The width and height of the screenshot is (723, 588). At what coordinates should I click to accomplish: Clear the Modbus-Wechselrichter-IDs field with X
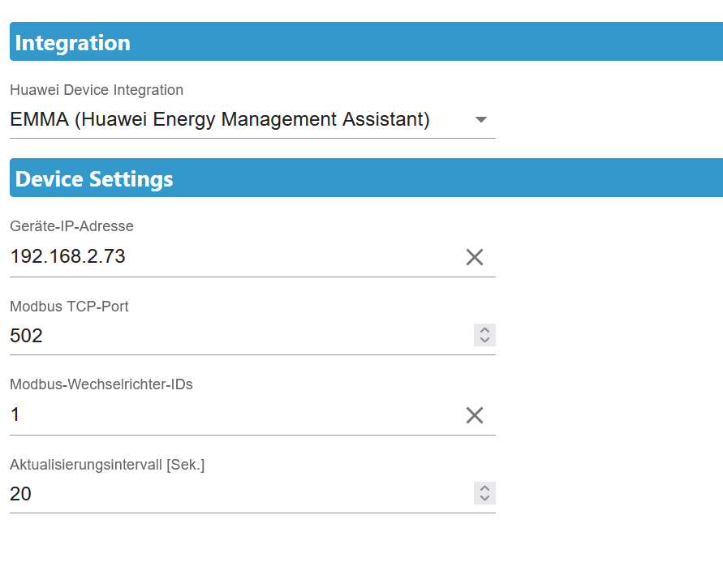click(x=475, y=415)
